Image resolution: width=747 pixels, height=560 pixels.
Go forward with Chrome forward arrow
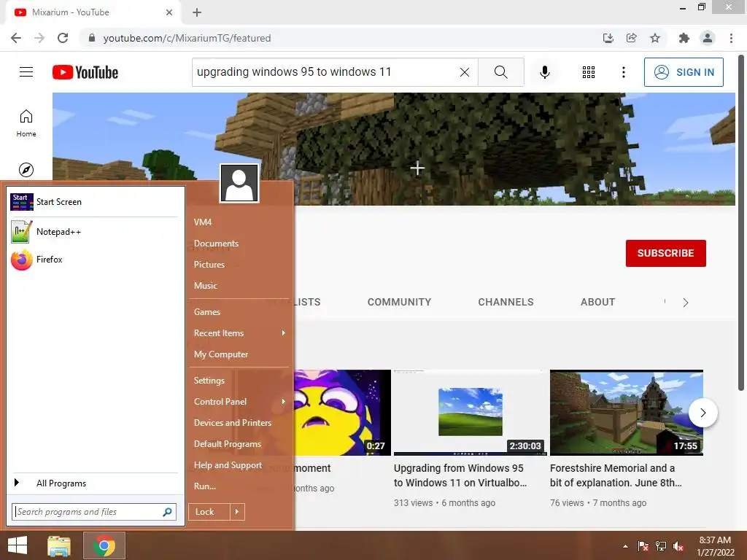pyautogui.click(x=39, y=38)
